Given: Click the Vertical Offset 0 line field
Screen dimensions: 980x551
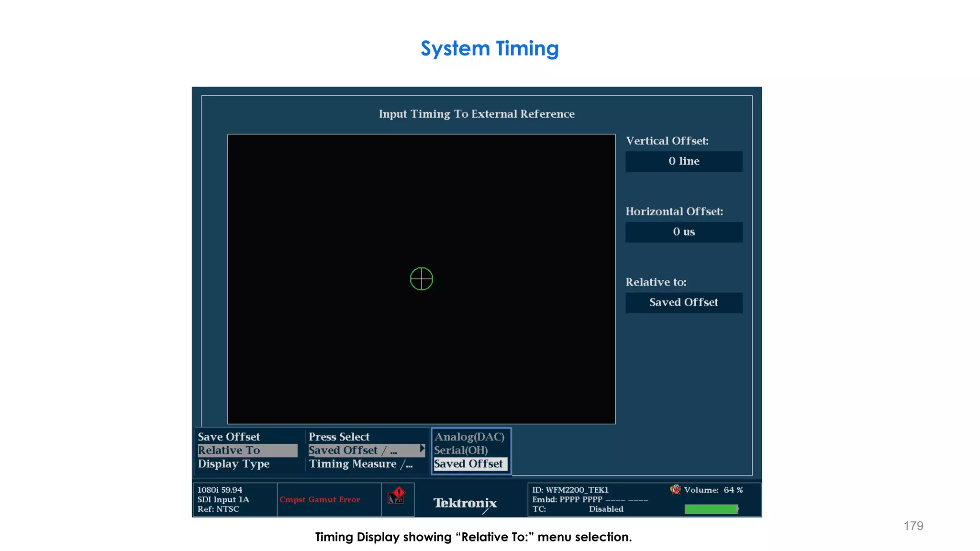Looking at the screenshot, I should point(684,162).
